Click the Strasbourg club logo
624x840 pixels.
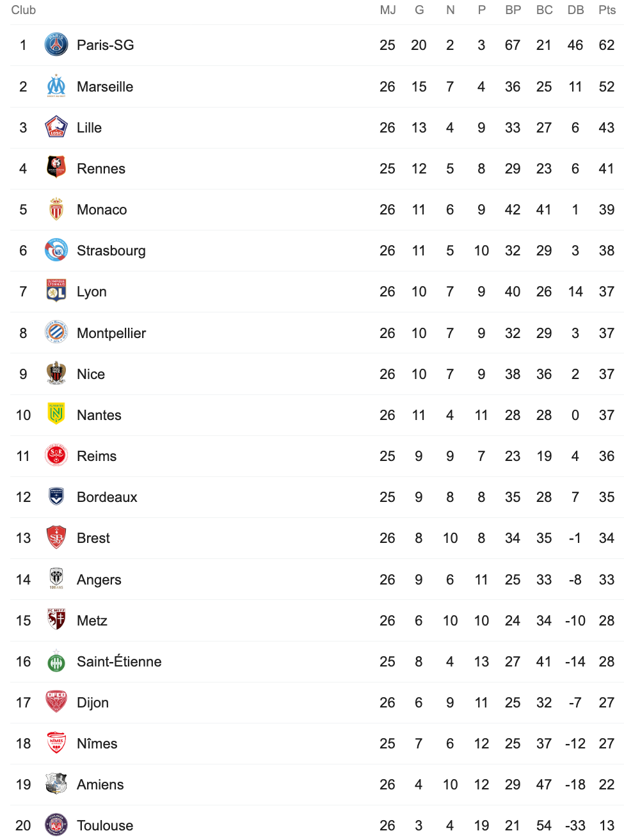coord(56,250)
